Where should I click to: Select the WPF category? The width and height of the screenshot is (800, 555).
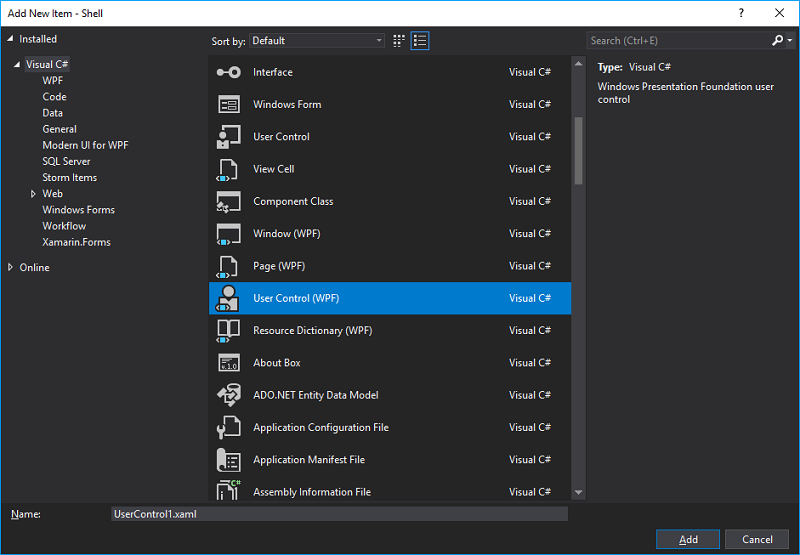[x=53, y=81]
